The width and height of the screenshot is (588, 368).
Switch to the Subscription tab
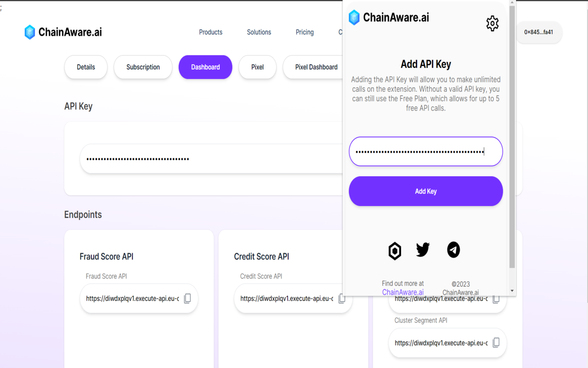pos(143,67)
